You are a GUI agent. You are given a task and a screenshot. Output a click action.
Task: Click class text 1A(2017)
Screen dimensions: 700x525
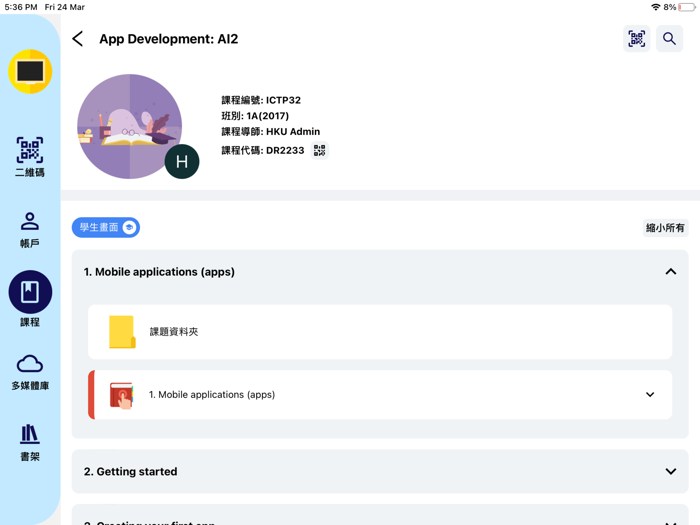pos(267,116)
